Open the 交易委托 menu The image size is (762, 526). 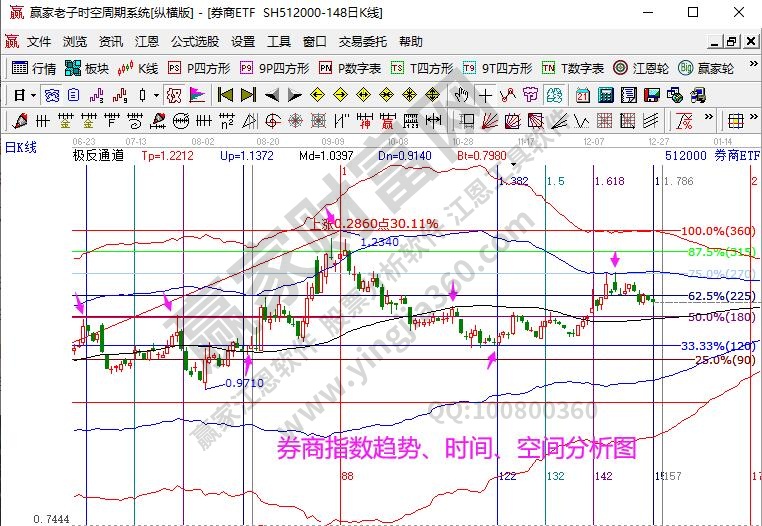coord(361,42)
